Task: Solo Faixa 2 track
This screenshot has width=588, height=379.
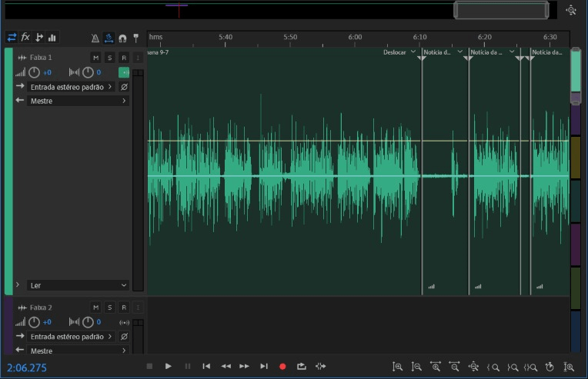Action: click(110, 308)
